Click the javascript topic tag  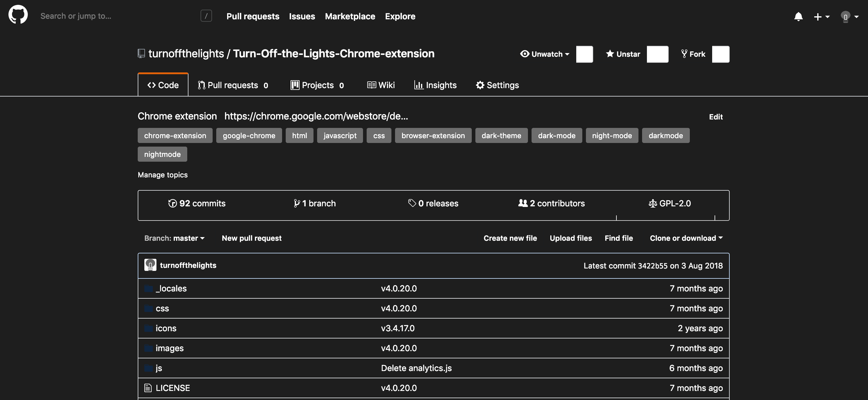click(x=340, y=135)
